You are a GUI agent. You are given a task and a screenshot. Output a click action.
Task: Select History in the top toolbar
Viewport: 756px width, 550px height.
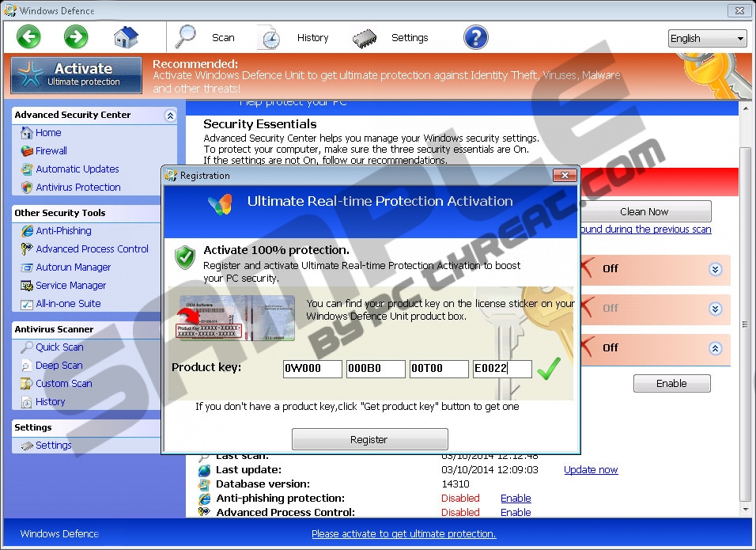[x=312, y=38]
